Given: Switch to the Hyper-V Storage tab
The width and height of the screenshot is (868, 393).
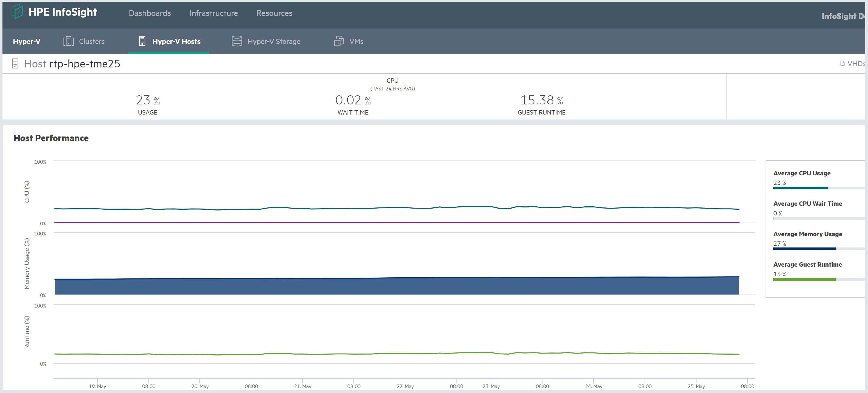Looking at the screenshot, I should (x=266, y=41).
